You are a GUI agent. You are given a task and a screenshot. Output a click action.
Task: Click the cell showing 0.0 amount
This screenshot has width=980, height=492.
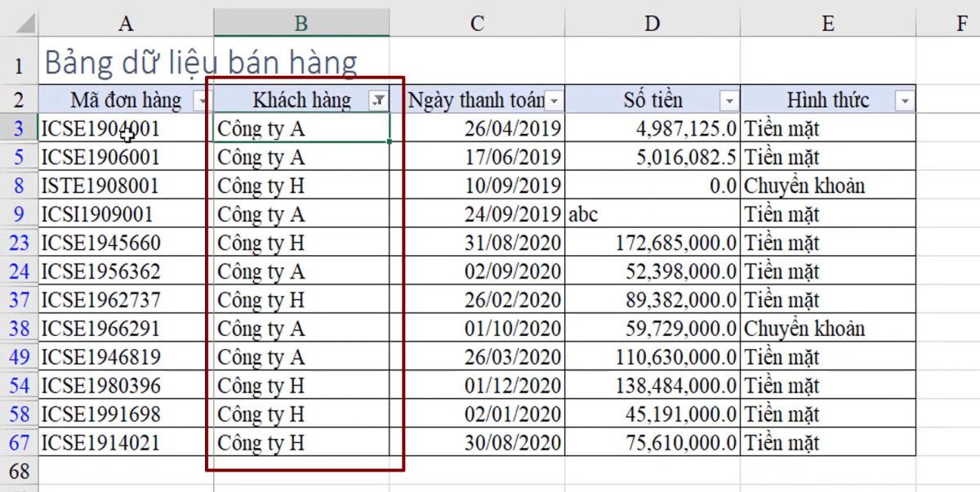[651, 186]
